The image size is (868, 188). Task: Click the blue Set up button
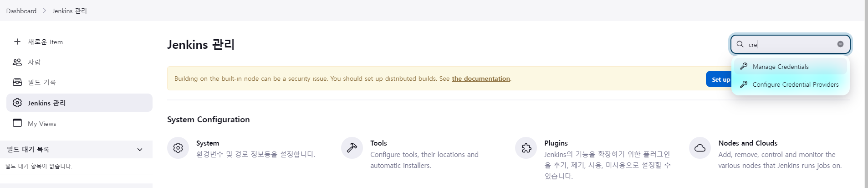(719, 79)
